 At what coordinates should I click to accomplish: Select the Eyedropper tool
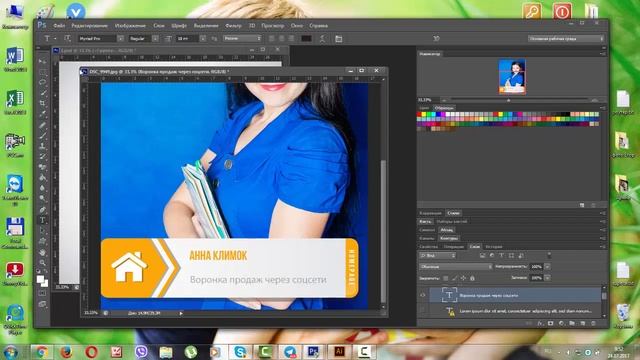(x=42, y=114)
